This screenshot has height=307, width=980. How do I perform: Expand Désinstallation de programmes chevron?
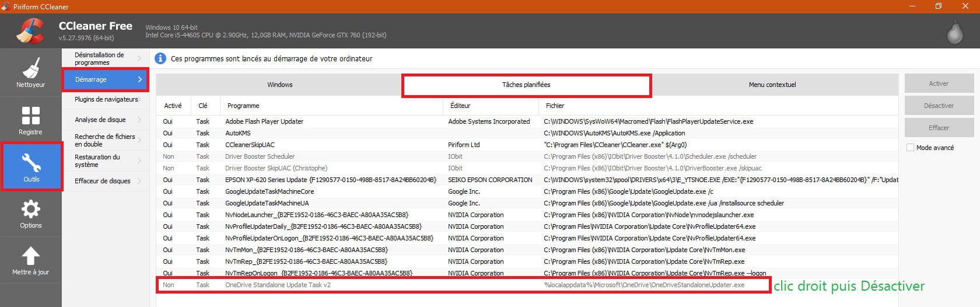pyautogui.click(x=139, y=58)
